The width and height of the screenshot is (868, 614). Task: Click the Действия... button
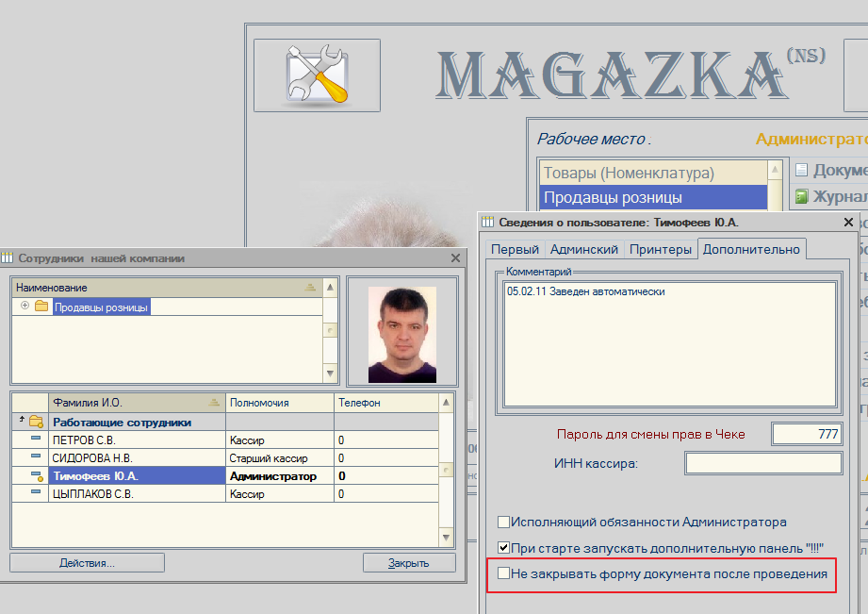click(x=87, y=562)
